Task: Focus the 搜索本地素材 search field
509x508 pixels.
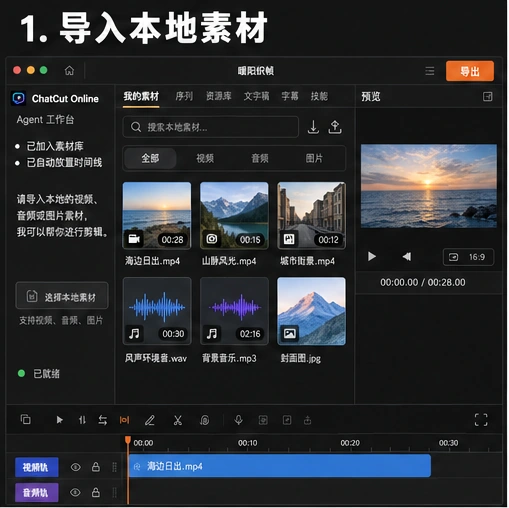Action: tap(210, 127)
